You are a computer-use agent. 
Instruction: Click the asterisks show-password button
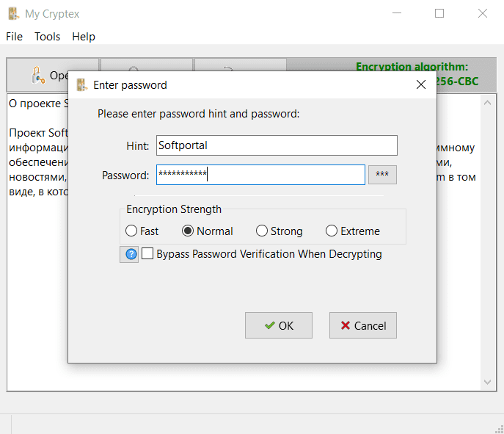[382, 175]
